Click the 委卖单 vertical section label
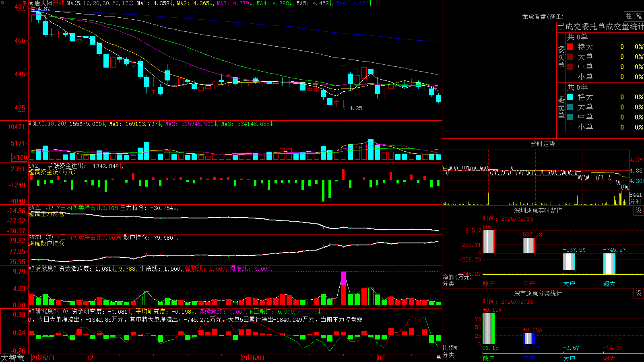 (561, 107)
